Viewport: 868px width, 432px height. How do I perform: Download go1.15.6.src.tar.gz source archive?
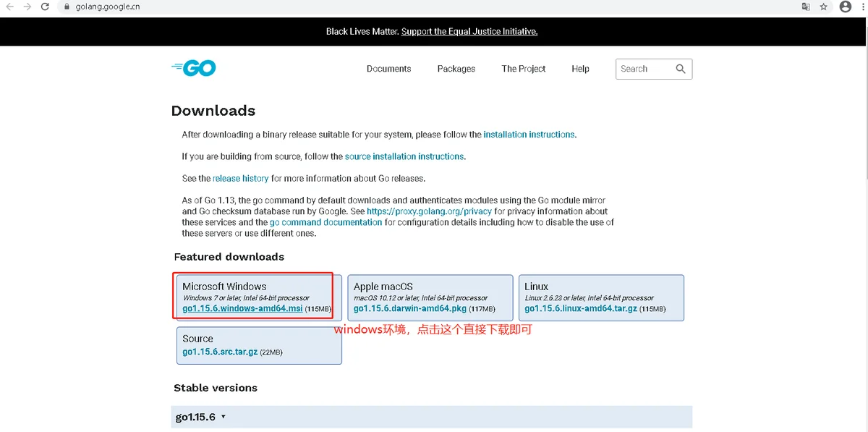[220, 352]
